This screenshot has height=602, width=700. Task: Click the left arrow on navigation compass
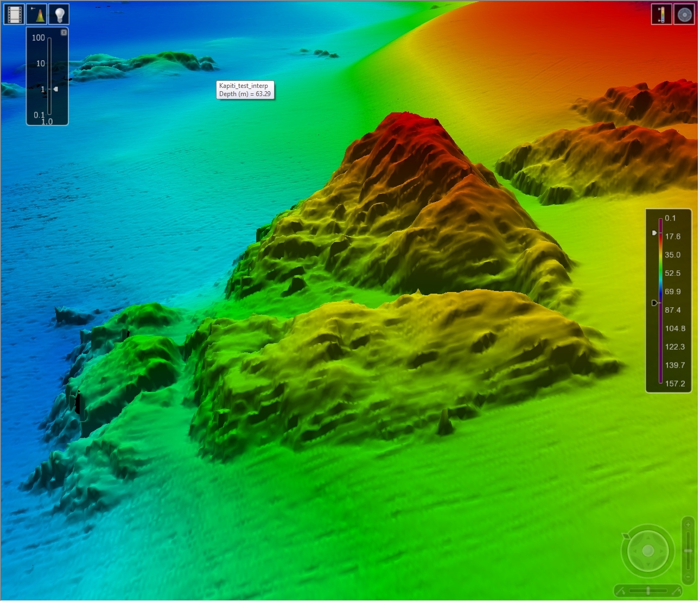tap(635, 551)
